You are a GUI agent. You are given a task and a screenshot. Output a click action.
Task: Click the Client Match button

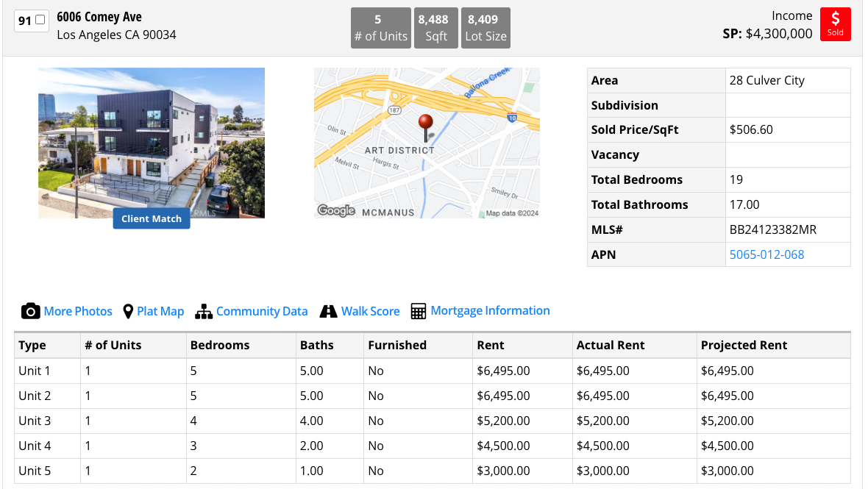coord(152,218)
